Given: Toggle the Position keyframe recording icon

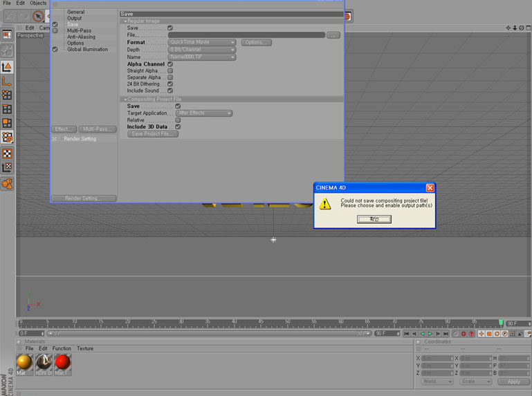Looking at the screenshot, I should coord(481,334).
